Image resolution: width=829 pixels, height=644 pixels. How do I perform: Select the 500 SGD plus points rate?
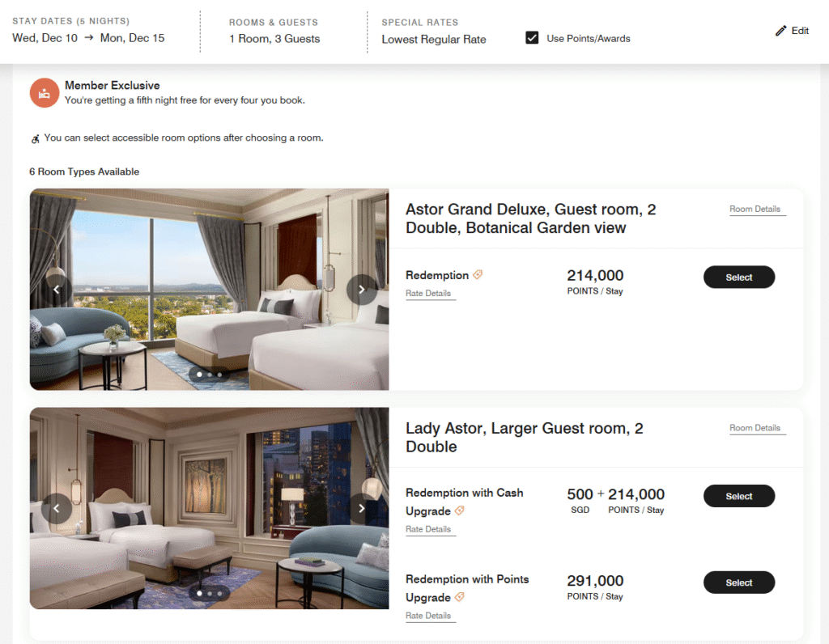[738, 496]
